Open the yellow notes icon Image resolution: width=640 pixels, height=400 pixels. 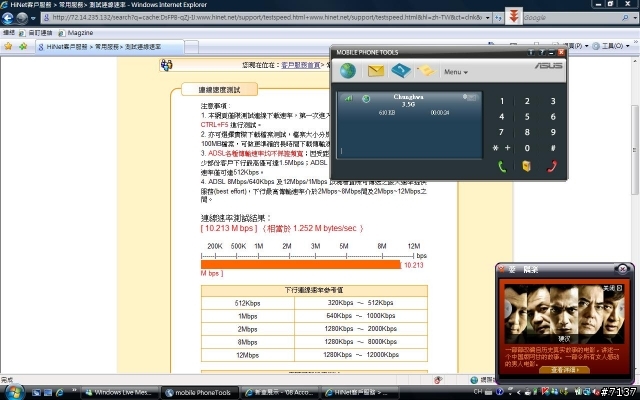tap(426, 71)
